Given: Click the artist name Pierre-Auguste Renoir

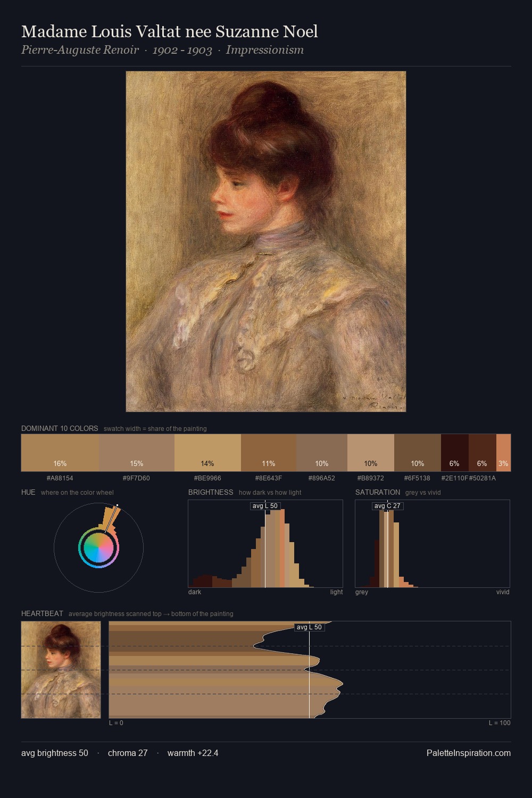Looking at the screenshot, I should click(80, 50).
